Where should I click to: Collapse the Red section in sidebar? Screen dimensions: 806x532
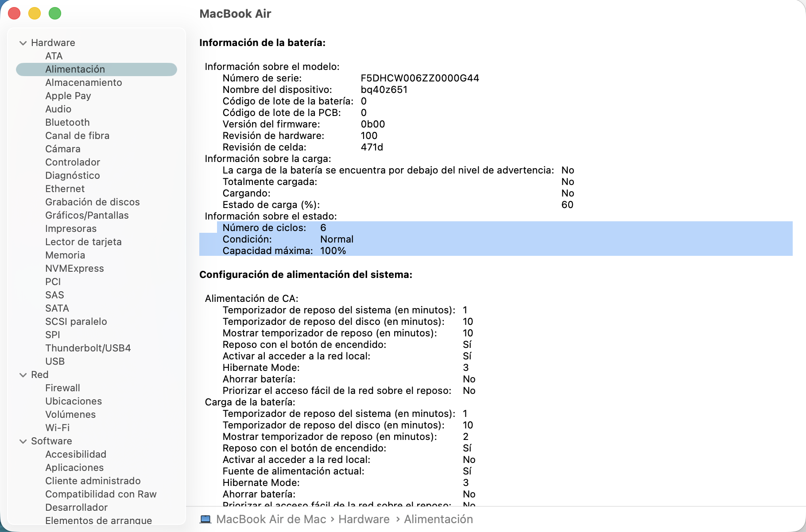[x=23, y=375]
